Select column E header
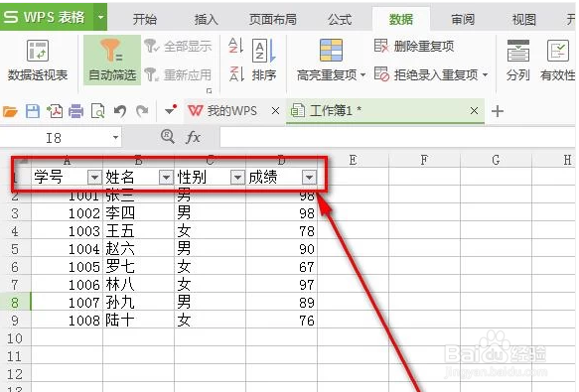Viewport: 579px width, 392px height. click(x=353, y=160)
